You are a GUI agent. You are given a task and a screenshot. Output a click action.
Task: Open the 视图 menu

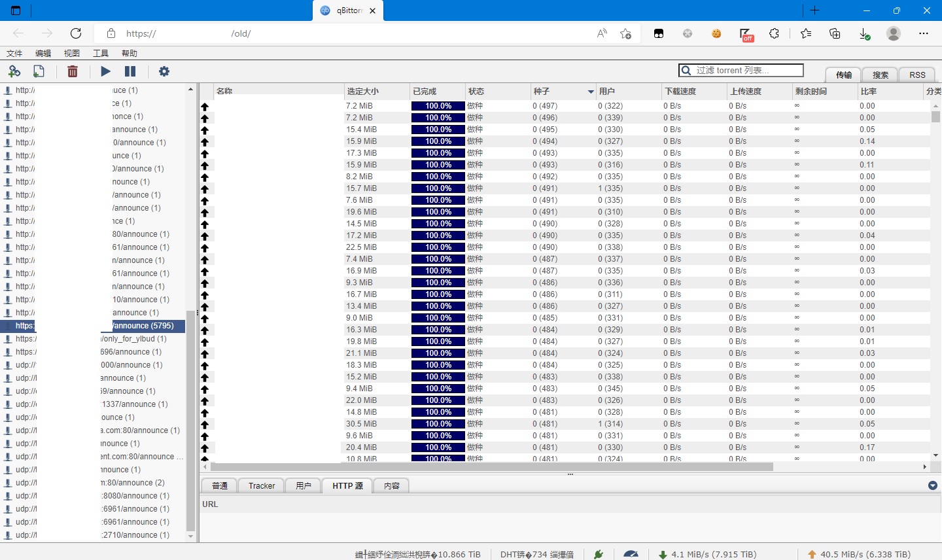(x=72, y=53)
